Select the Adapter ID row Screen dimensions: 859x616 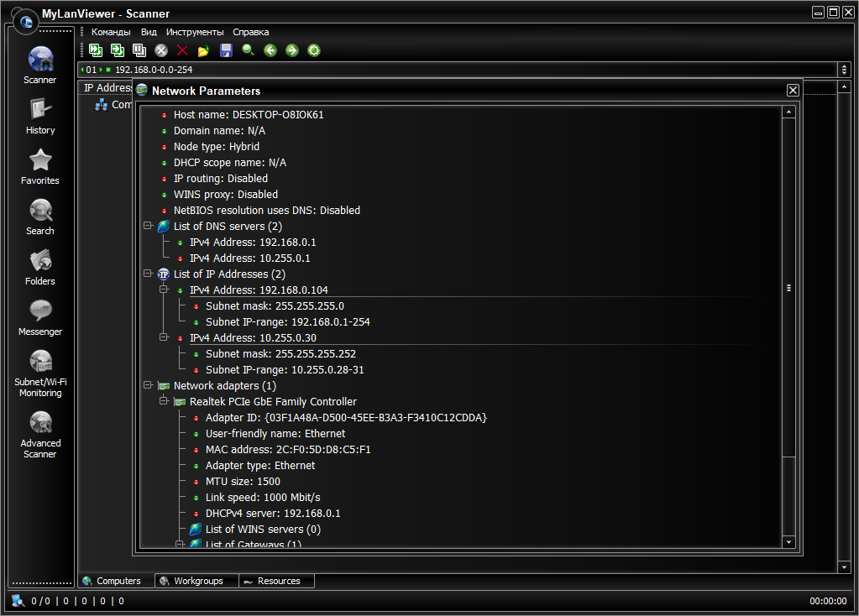(346, 418)
